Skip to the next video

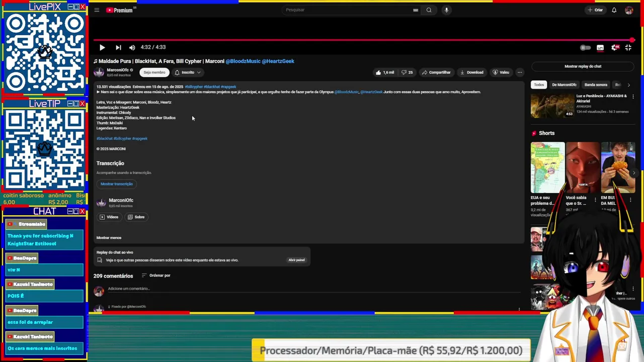pos(118,47)
